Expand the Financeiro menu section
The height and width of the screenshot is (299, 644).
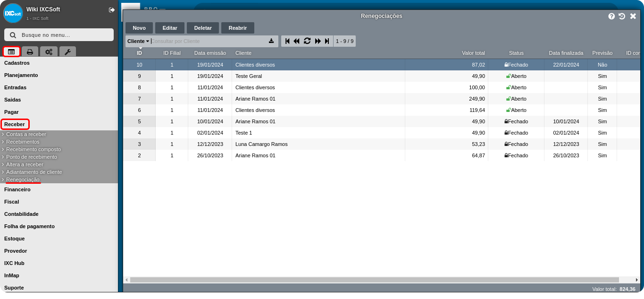click(17, 189)
